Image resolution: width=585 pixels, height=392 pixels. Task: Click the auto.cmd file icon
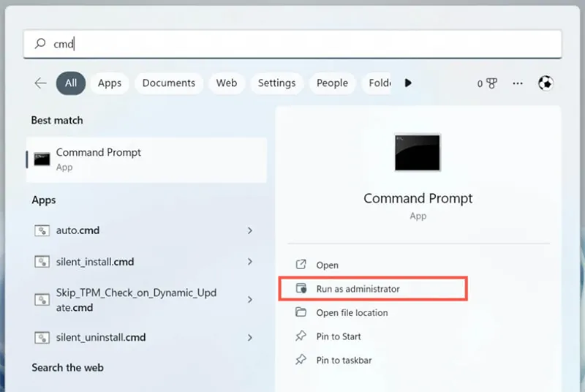pyautogui.click(x=42, y=230)
